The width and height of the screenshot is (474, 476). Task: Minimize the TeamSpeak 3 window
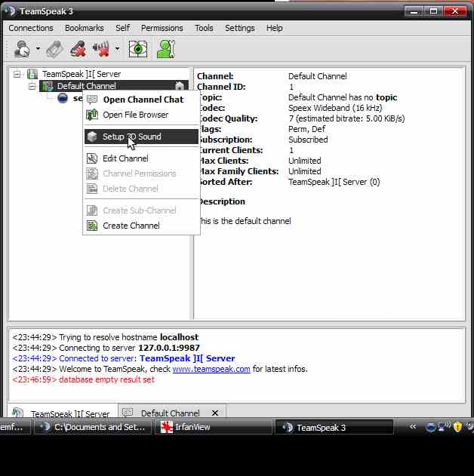pyautogui.click(x=414, y=11)
